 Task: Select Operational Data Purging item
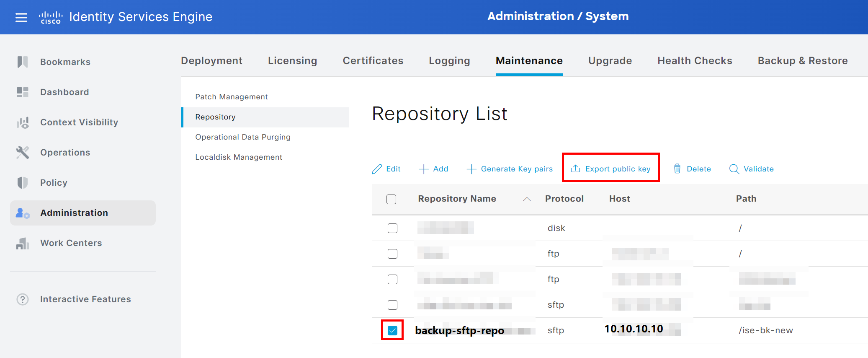coord(242,137)
